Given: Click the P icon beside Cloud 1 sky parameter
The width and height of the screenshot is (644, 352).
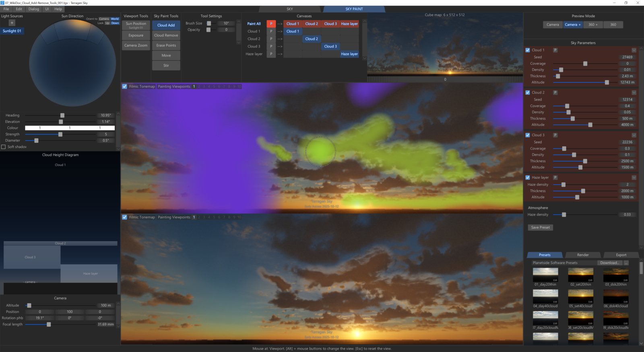Looking at the screenshot, I should [555, 50].
